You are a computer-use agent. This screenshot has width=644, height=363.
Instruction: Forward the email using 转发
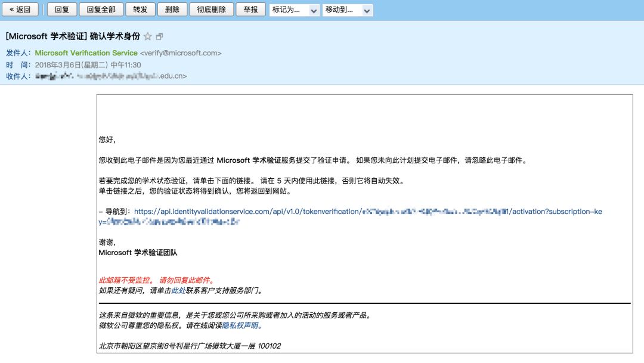tap(140, 10)
